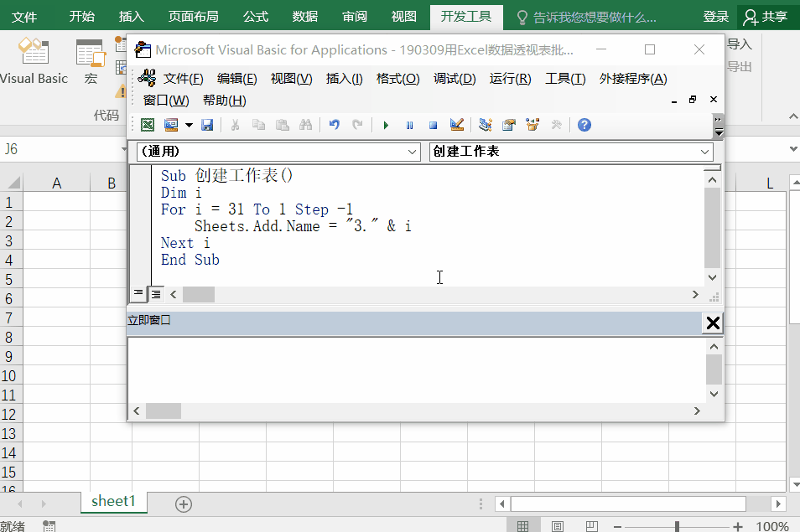
Task: Click inside the immediate window text area
Action: tap(416, 370)
